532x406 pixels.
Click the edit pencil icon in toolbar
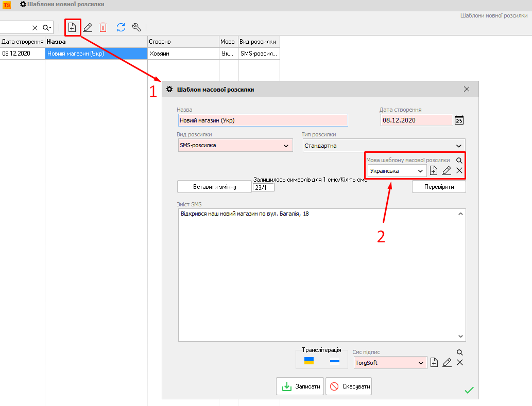click(x=88, y=27)
